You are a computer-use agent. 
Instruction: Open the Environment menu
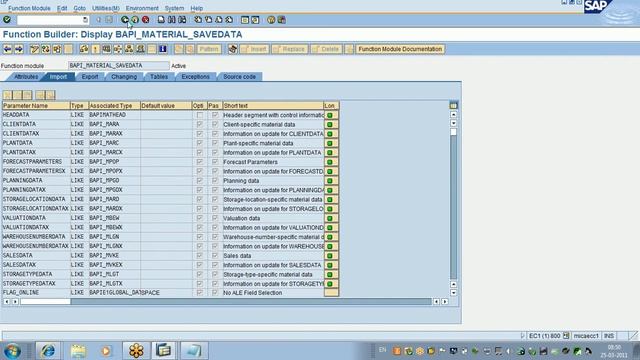[142, 8]
